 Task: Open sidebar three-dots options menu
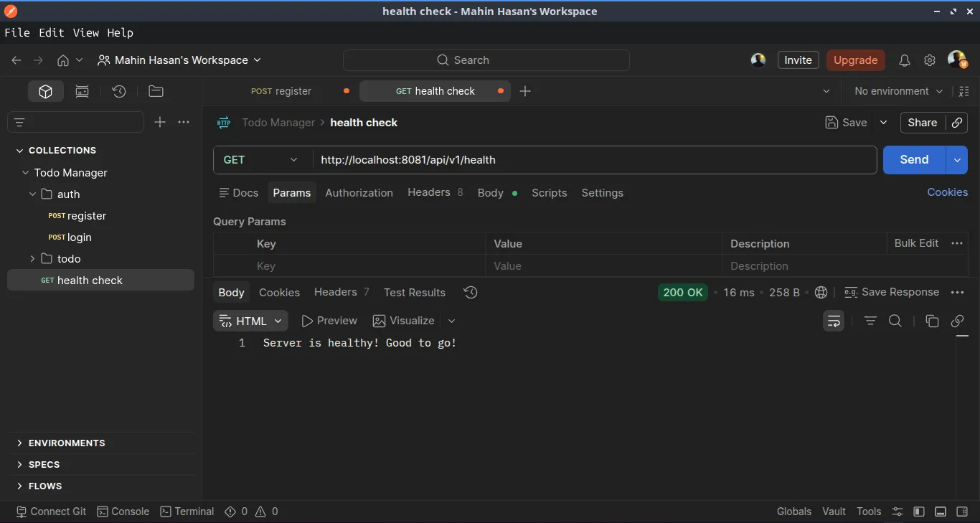click(x=184, y=122)
